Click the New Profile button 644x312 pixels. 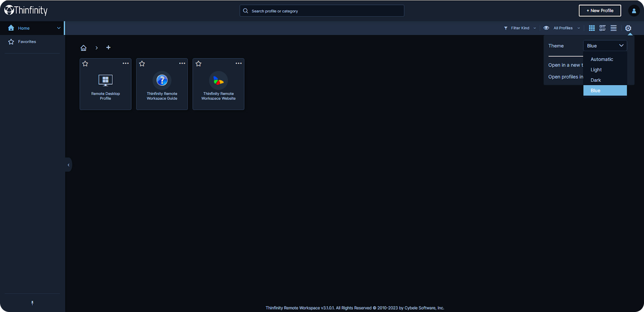tap(600, 10)
